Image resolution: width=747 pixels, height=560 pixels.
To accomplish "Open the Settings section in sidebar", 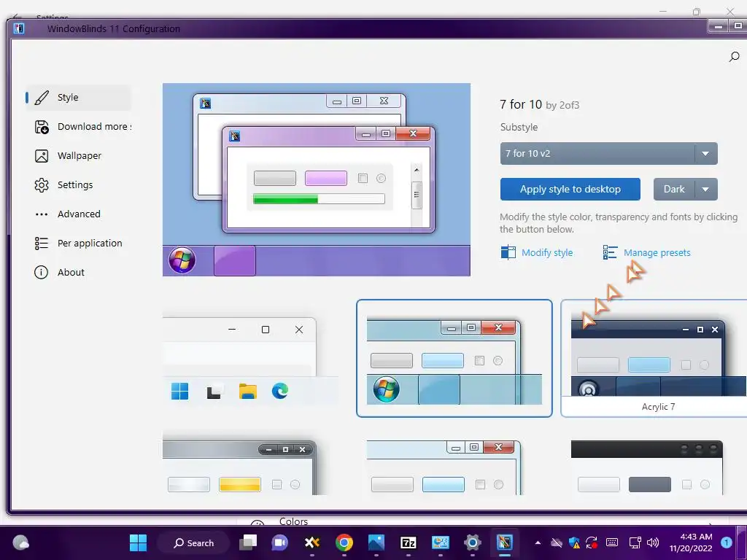I will click(x=79, y=184).
